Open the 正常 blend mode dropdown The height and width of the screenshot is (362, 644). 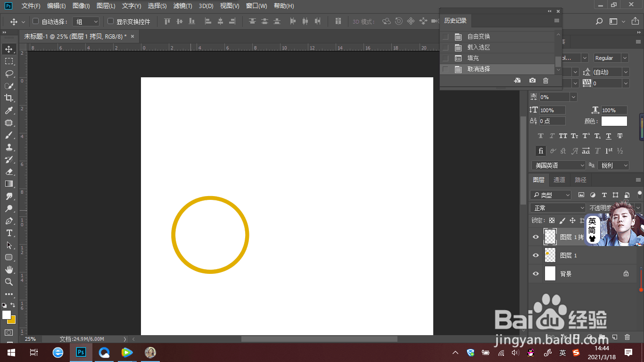tap(558, 208)
